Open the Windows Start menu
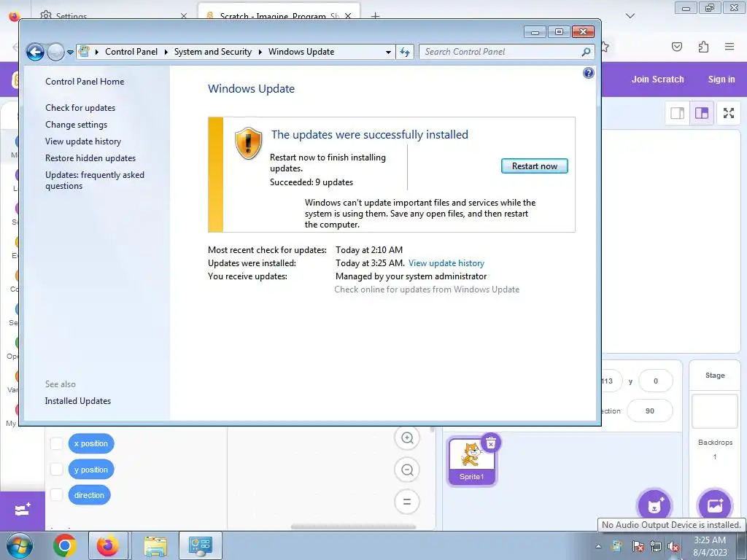The width and height of the screenshot is (747, 560). coord(19,545)
